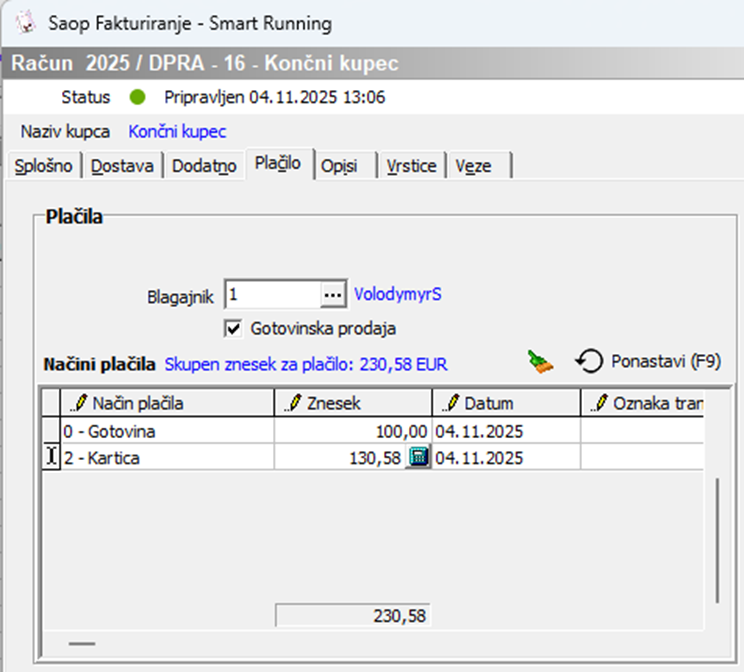744x672 pixels.
Task: Click the calculator icon in Kartica row
Action: pyautogui.click(x=418, y=457)
